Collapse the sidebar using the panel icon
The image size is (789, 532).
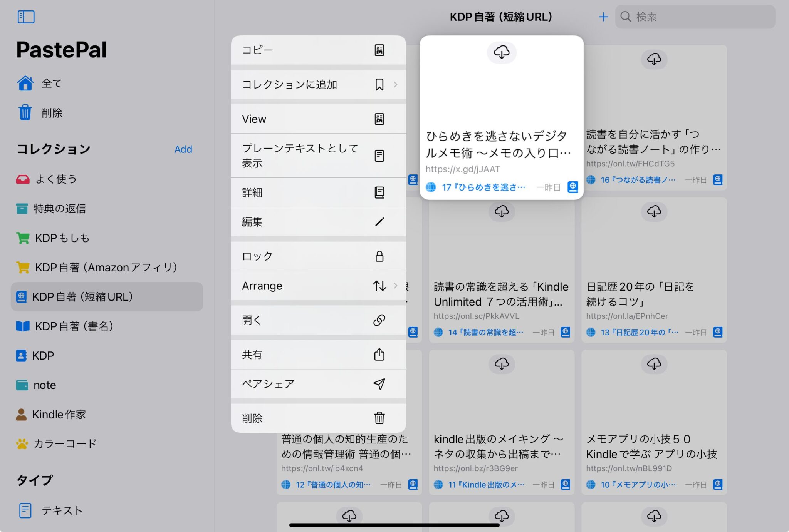tap(26, 17)
